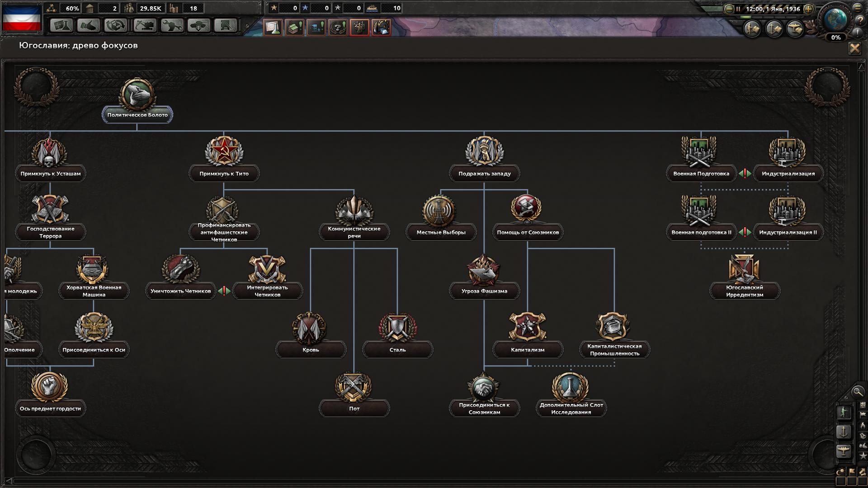This screenshot has width=868, height=488.
Task: Select the 'Подражать западу' focus
Action: click(484, 159)
